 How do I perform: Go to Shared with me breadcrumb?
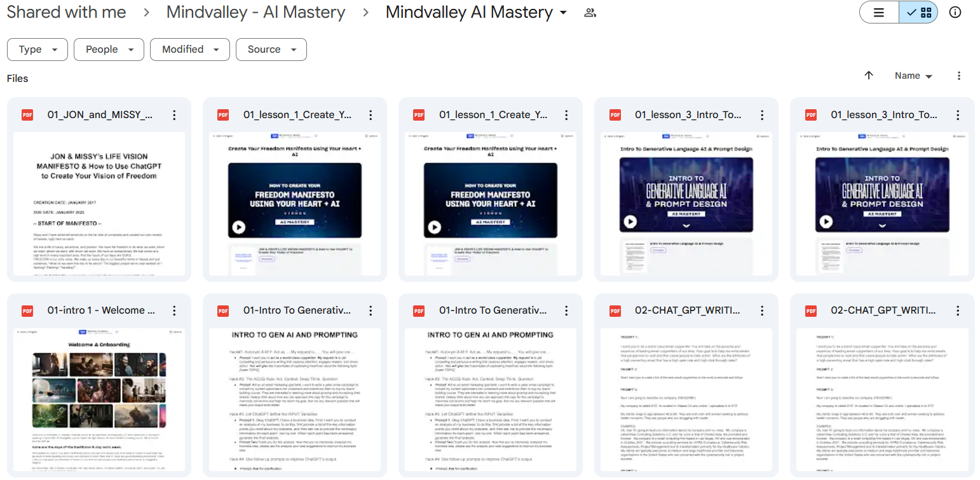pos(67,12)
